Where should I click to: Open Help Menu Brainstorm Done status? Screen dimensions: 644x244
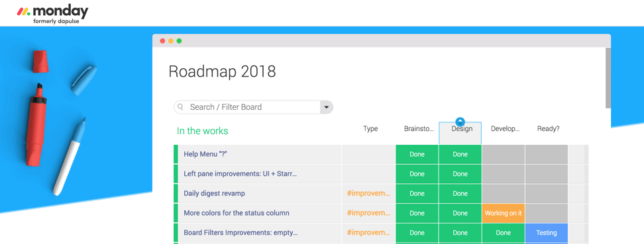click(417, 154)
